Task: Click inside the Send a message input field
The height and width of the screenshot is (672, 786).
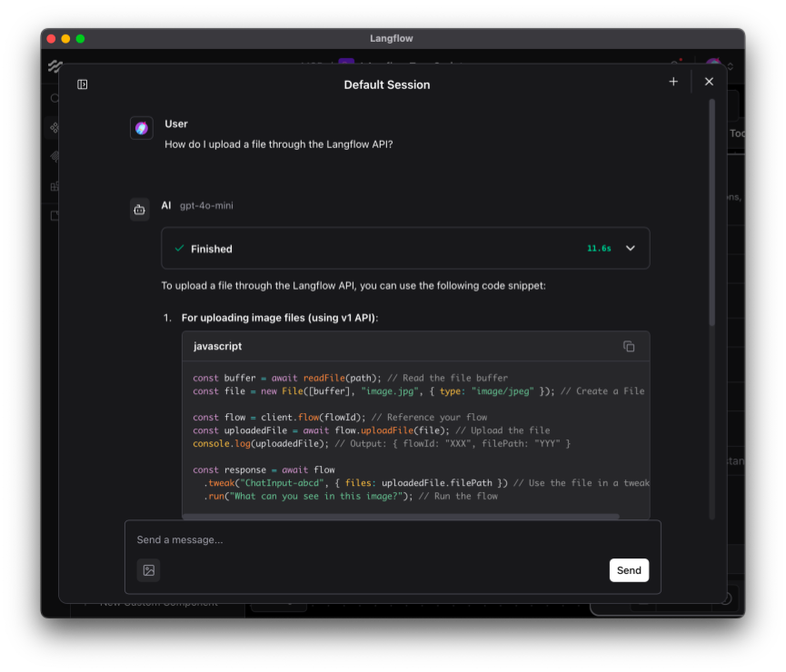Action: click(x=273, y=539)
